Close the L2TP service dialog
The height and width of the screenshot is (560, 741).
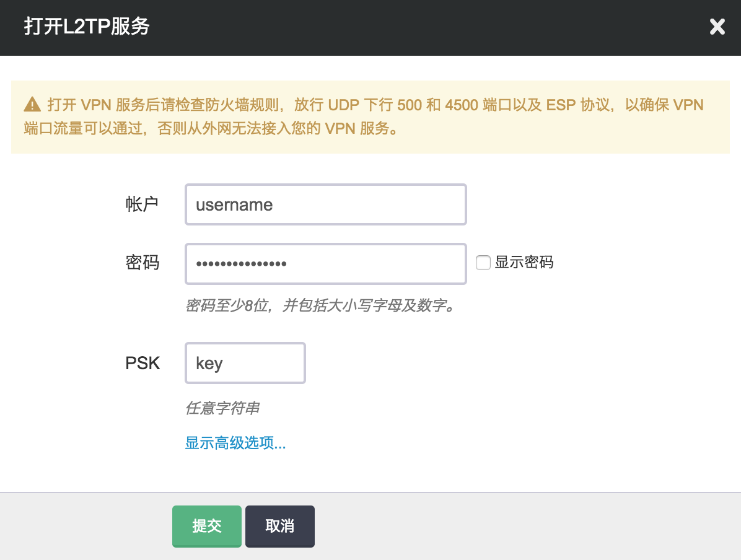pos(717,27)
